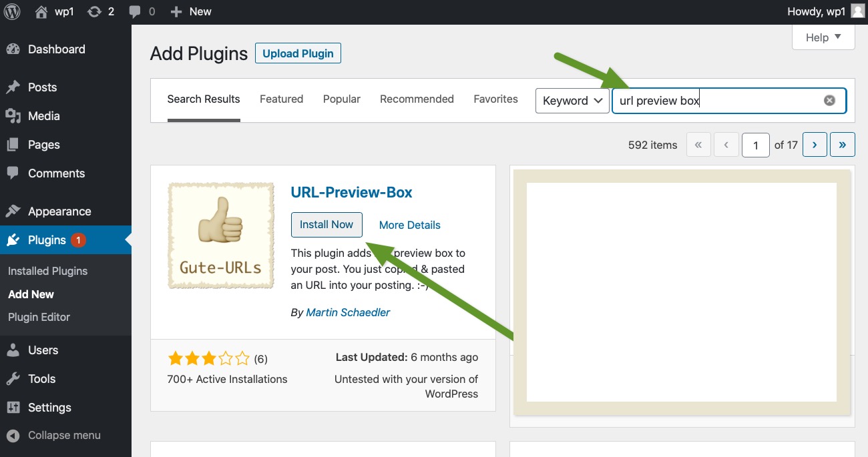Click the Collapse menu arrow icon
The image size is (868, 457).
pyautogui.click(x=13, y=436)
